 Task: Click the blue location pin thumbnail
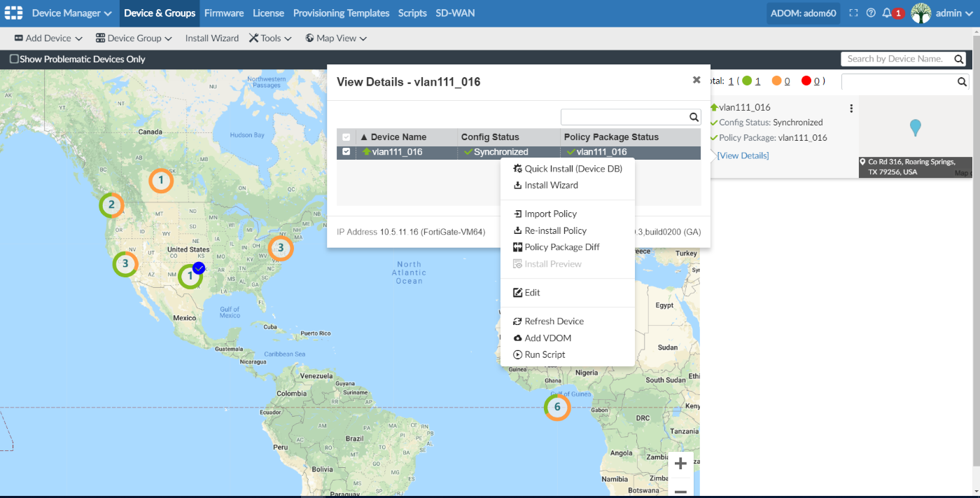(915, 127)
